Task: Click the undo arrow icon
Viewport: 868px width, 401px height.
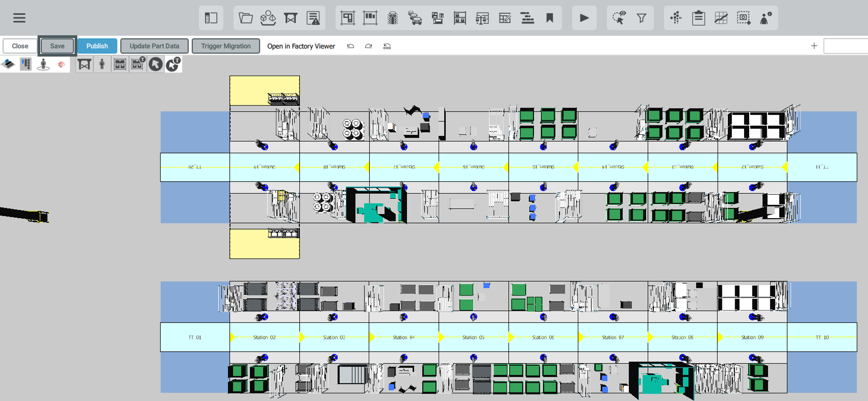Action: (350, 46)
